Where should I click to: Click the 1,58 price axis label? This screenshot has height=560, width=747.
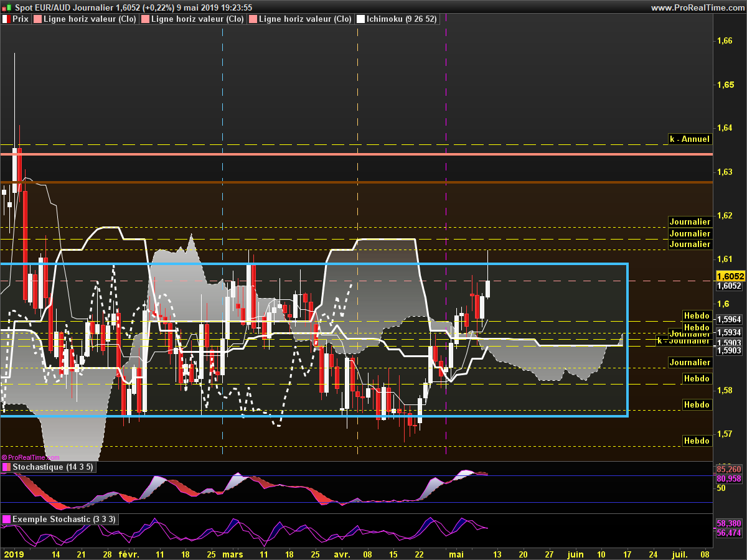tap(725, 391)
